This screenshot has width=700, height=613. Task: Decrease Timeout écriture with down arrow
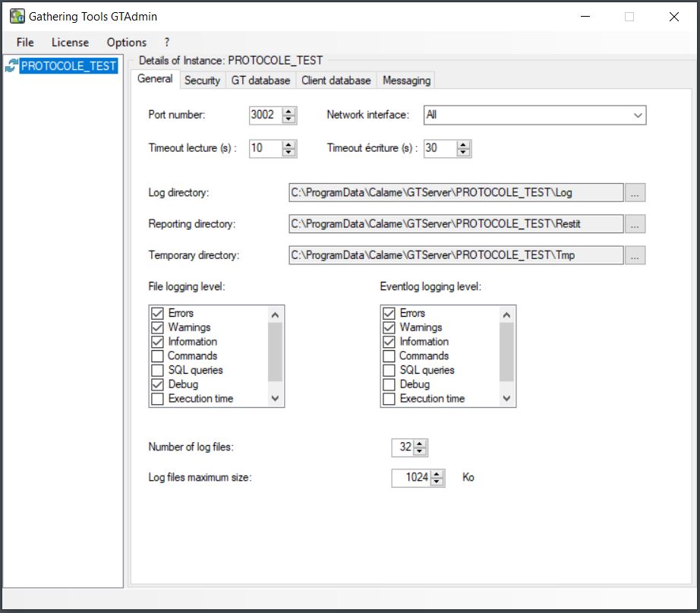[x=463, y=153]
